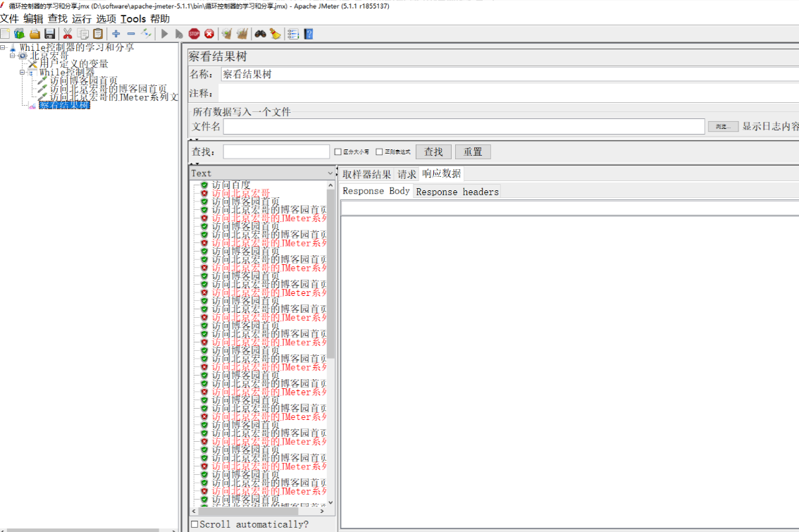Click results list horizontal scrollbar left arrow

click(194, 511)
